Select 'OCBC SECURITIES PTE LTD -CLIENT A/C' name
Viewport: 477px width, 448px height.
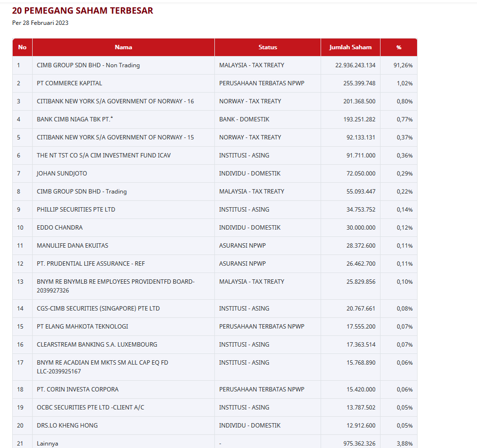[x=90, y=407]
